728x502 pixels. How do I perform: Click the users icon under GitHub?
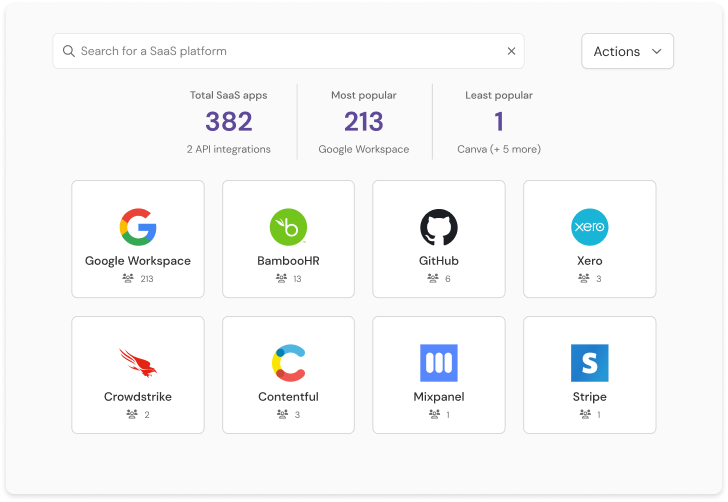(x=433, y=278)
